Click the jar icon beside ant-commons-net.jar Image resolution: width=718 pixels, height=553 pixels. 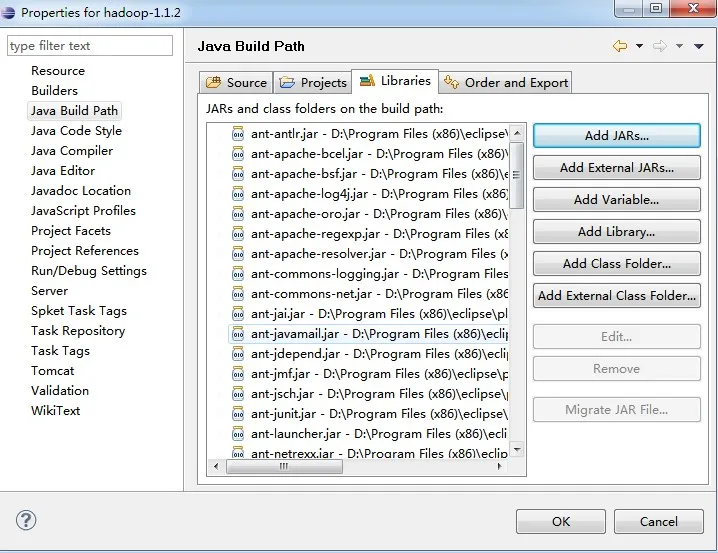pyautogui.click(x=238, y=293)
